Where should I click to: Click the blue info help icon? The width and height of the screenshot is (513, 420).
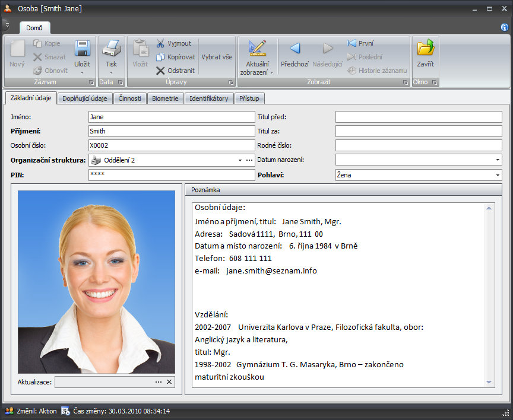point(505,27)
